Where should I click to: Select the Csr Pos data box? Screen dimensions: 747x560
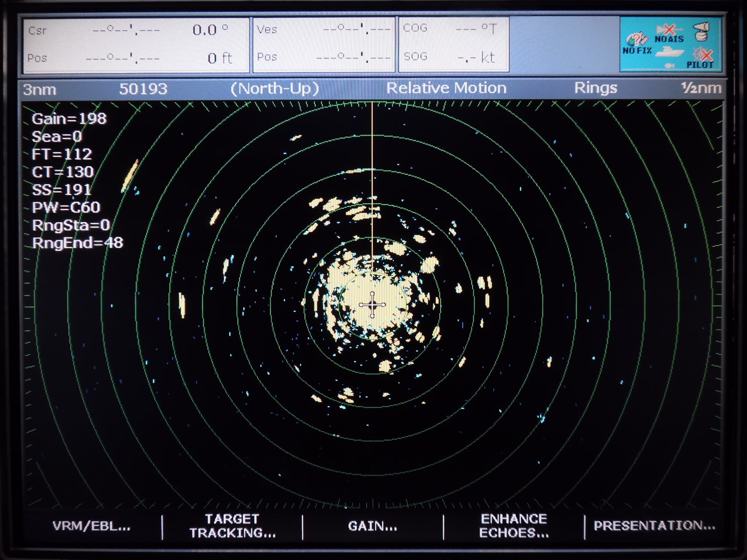pyautogui.click(x=136, y=45)
